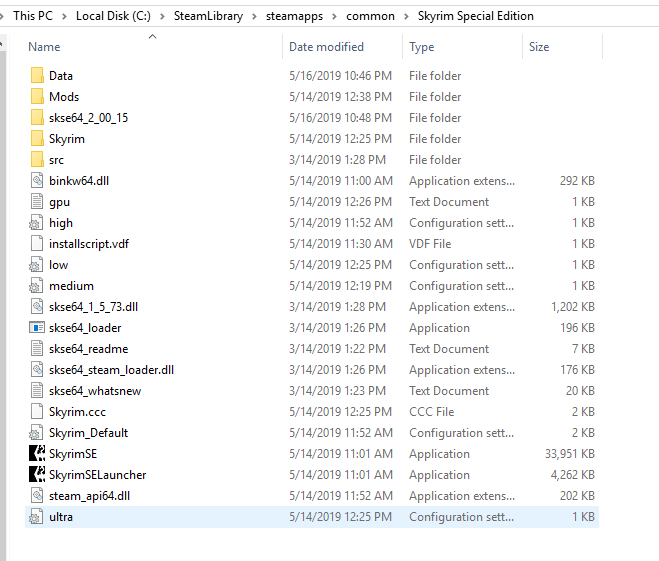Select the installscript.vdf file name

(x=89, y=244)
